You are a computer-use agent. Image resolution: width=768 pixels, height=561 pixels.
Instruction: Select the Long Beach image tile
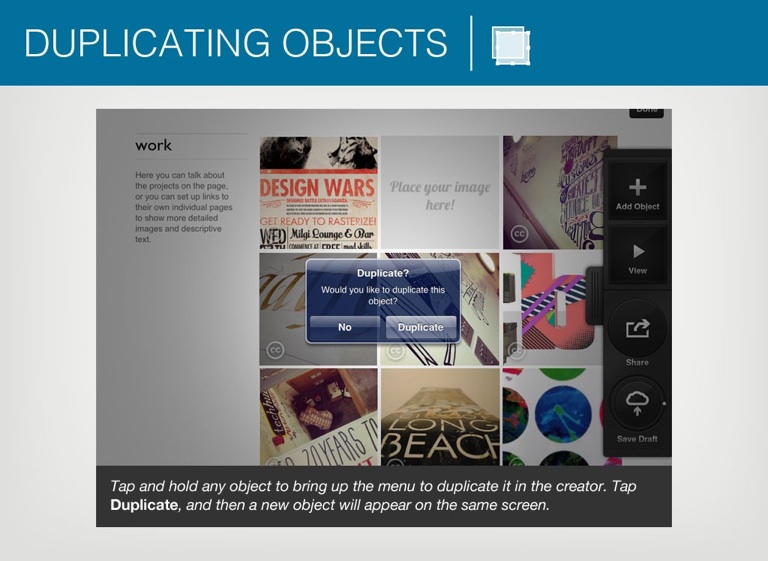440,416
